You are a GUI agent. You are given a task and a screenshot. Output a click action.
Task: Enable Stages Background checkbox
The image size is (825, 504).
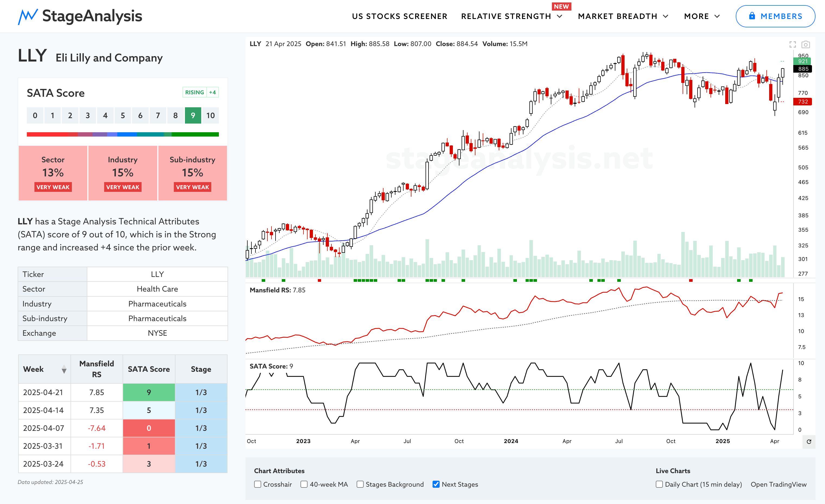(360, 484)
